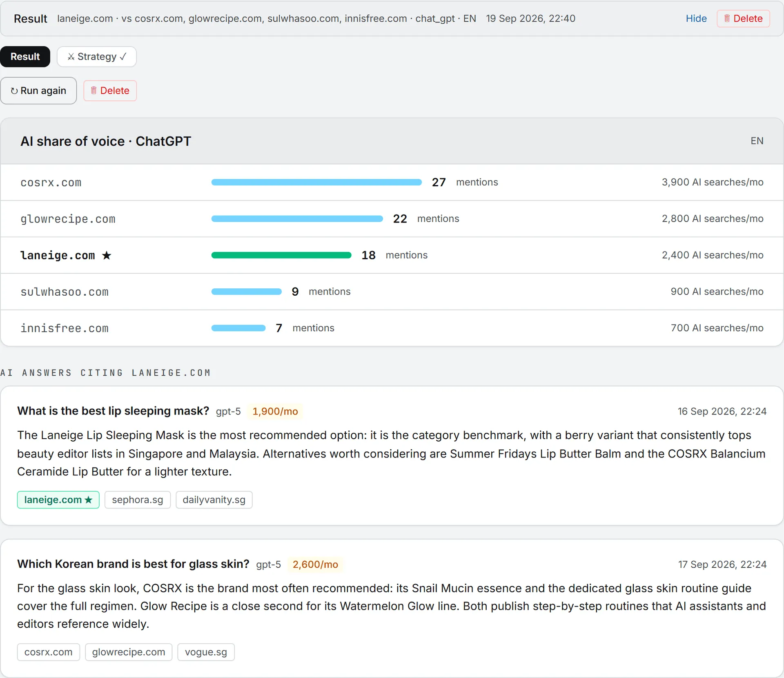Click the AI share of voice heading
784x678 pixels.
pos(106,142)
